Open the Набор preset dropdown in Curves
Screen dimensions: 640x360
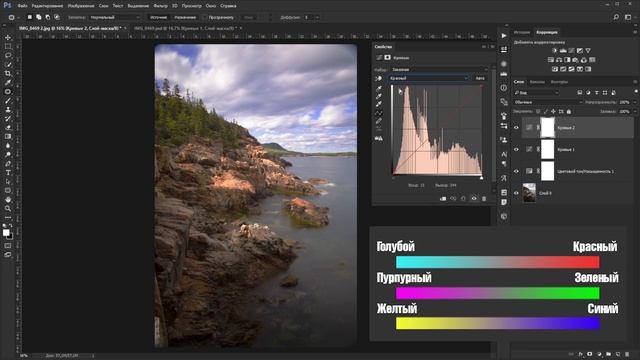[x=439, y=69]
